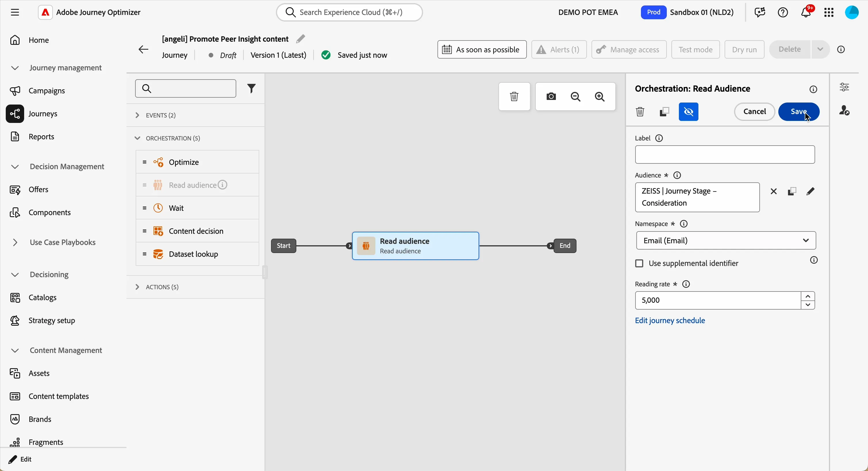Take a canvas screenshot with camera icon
The height and width of the screenshot is (471, 868).
[x=551, y=97]
